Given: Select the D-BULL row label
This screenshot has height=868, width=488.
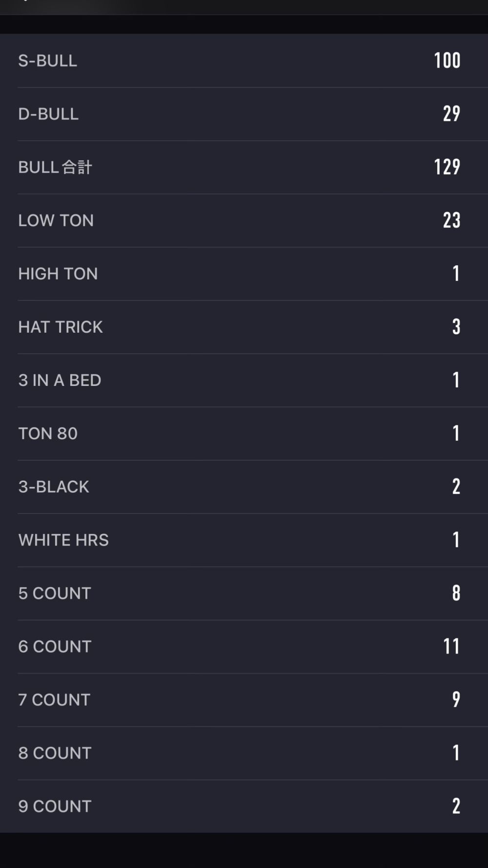Looking at the screenshot, I should click(48, 114).
